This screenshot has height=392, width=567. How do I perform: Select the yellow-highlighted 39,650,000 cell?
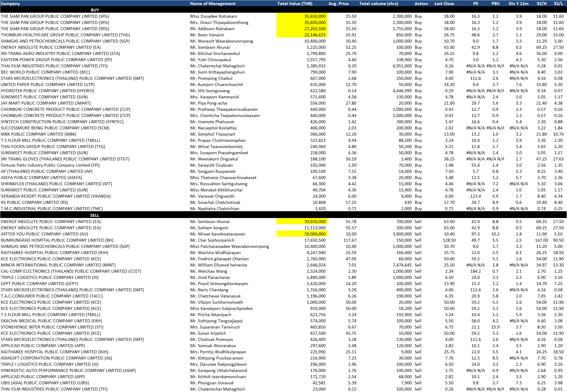coord(315,222)
